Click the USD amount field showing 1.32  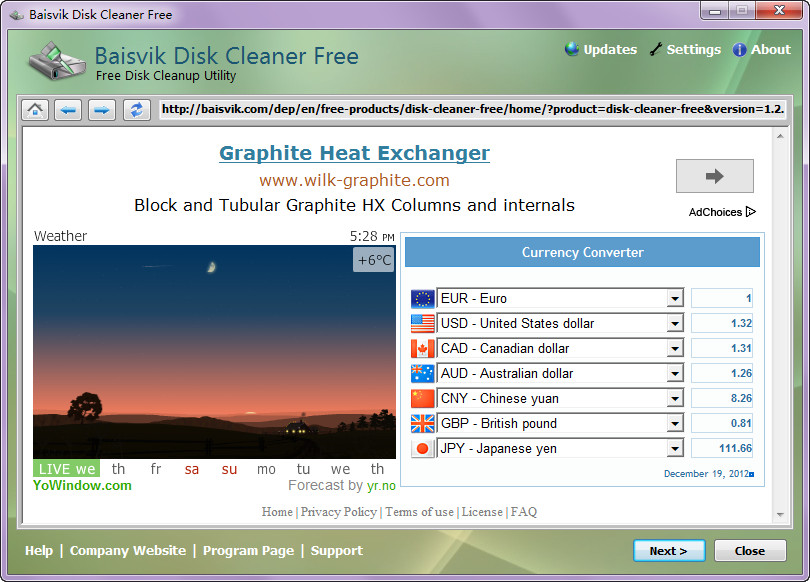coord(722,323)
